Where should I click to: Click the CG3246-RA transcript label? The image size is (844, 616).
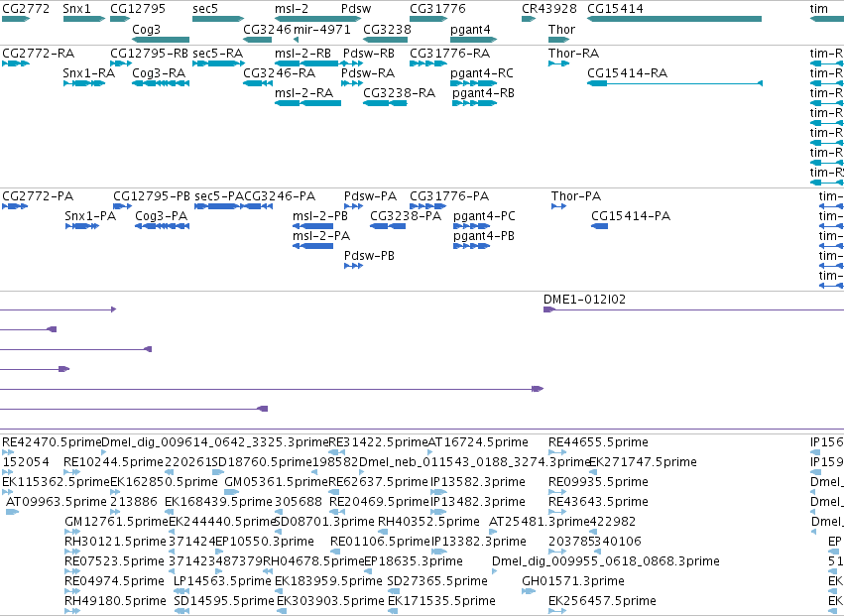pyautogui.click(x=280, y=73)
